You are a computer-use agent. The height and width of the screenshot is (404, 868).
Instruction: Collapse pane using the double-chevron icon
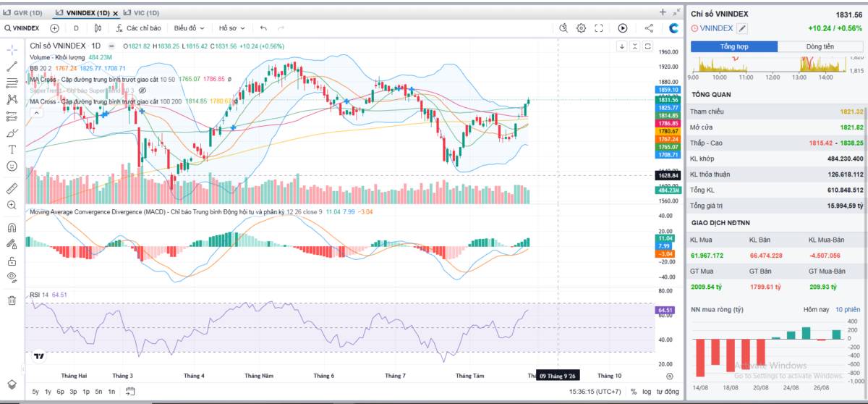click(x=634, y=46)
